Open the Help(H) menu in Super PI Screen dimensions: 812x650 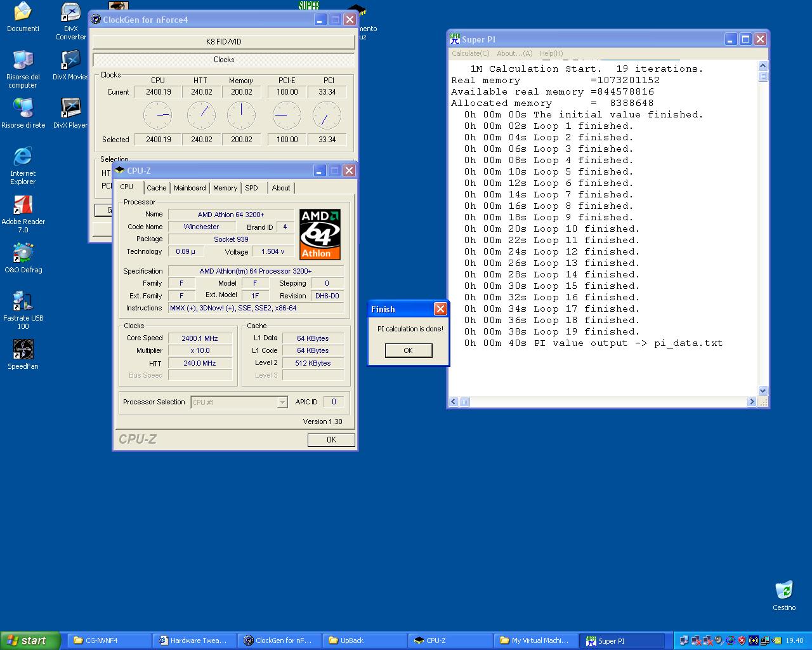point(551,53)
